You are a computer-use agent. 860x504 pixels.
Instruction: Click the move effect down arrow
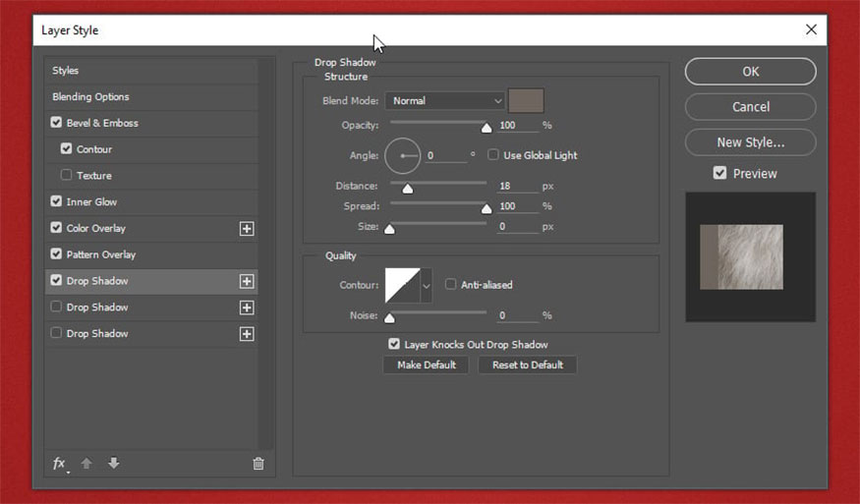(114, 464)
